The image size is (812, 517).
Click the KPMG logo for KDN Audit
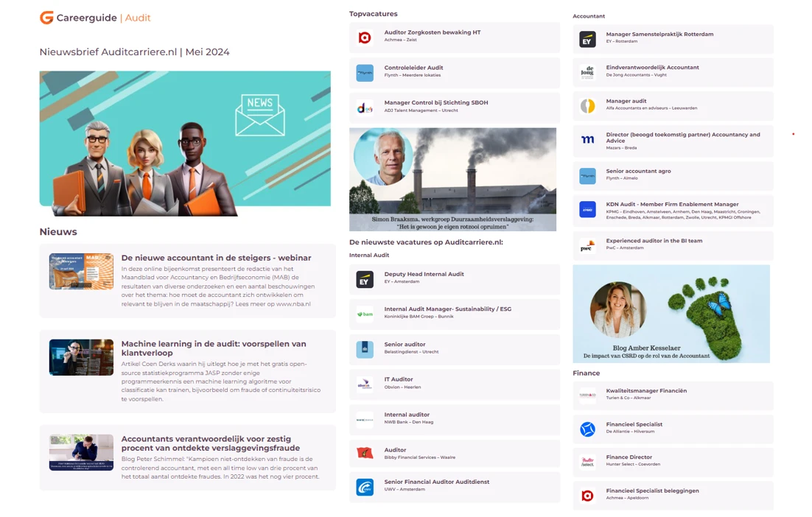(587, 209)
